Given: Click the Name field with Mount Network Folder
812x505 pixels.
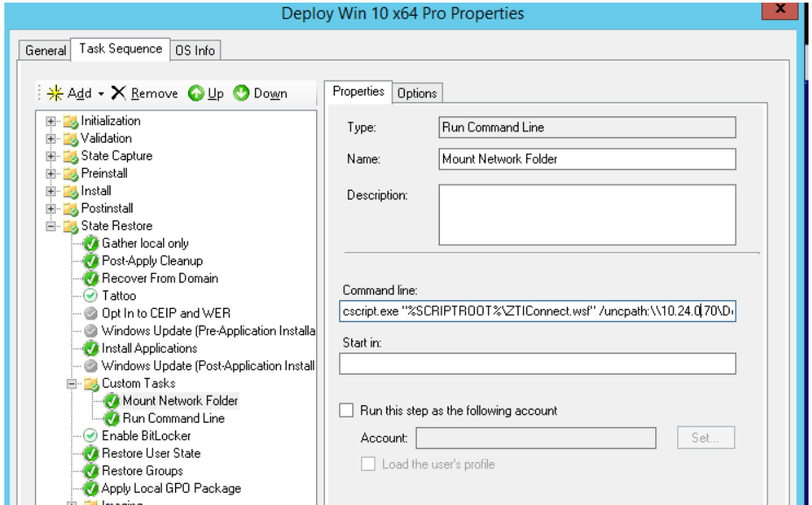Looking at the screenshot, I should point(587,158).
